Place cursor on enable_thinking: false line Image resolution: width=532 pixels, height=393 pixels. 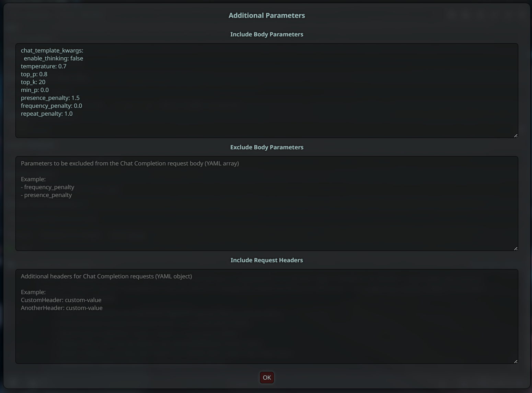[x=54, y=58]
